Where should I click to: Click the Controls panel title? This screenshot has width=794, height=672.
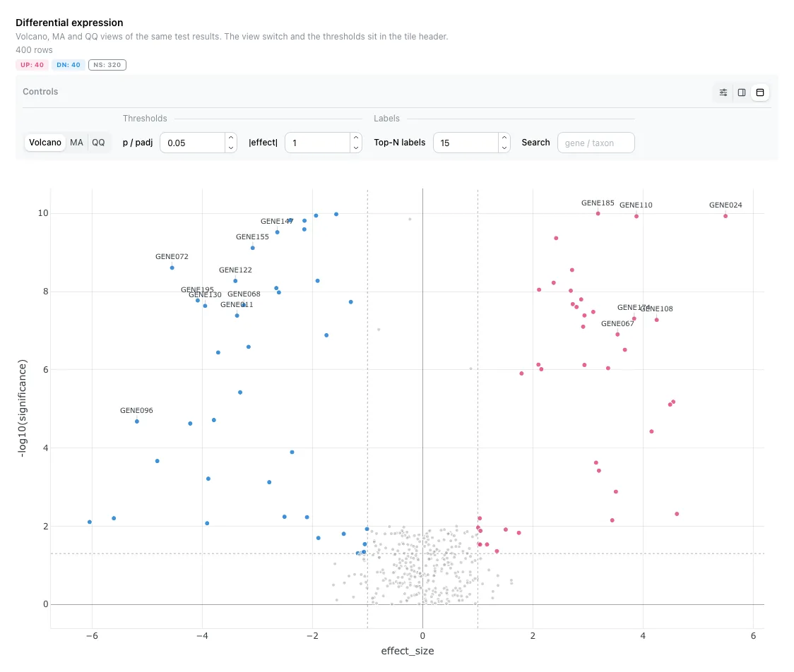click(x=40, y=92)
